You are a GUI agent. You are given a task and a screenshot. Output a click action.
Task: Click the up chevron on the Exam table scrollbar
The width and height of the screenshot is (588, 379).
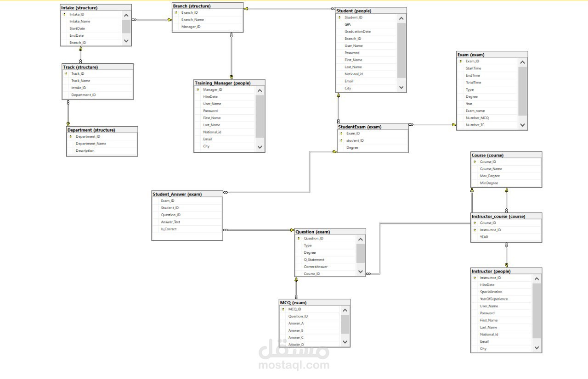pyautogui.click(x=522, y=61)
